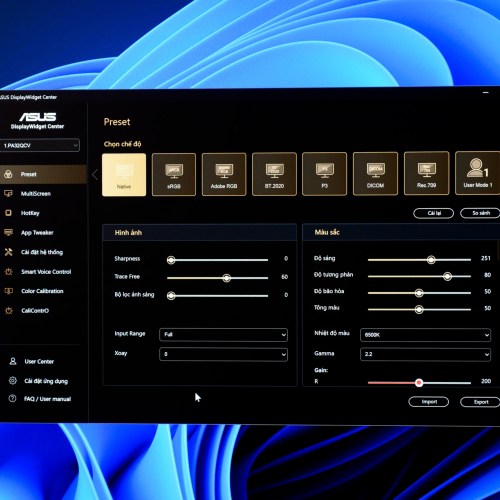The image size is (500, 500).
Task: Go to previous preset modes with left arrow
Action: tap(95, 174)
